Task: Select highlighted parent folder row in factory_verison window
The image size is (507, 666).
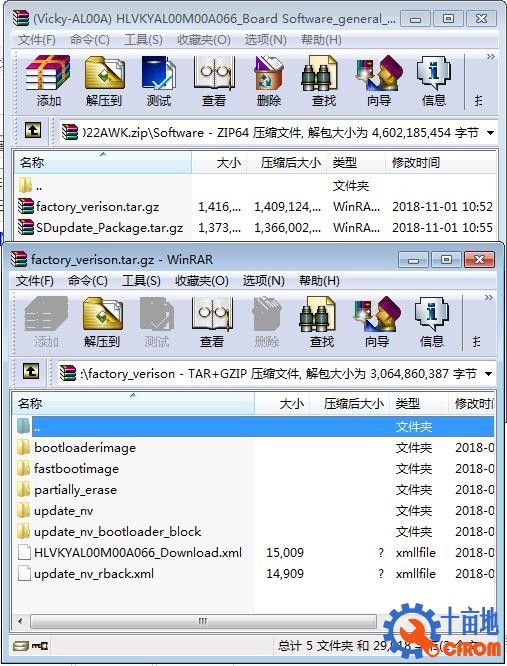Action: [x=254, y=426]
